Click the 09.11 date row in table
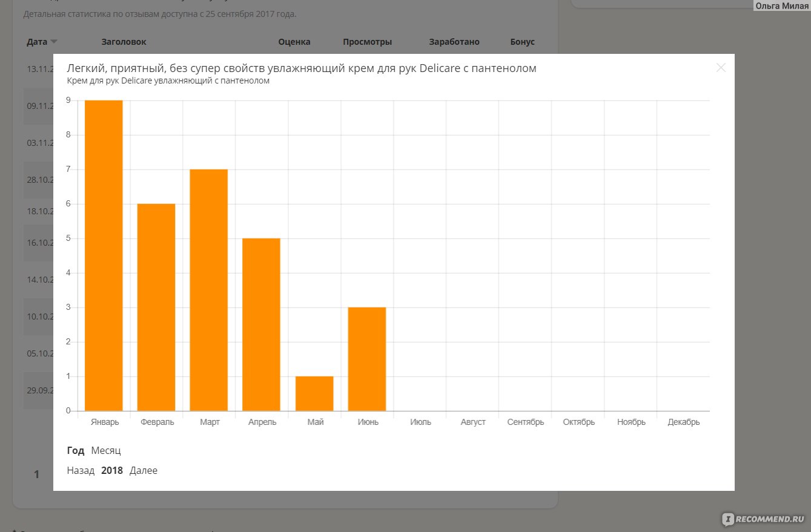 [39, 106]
